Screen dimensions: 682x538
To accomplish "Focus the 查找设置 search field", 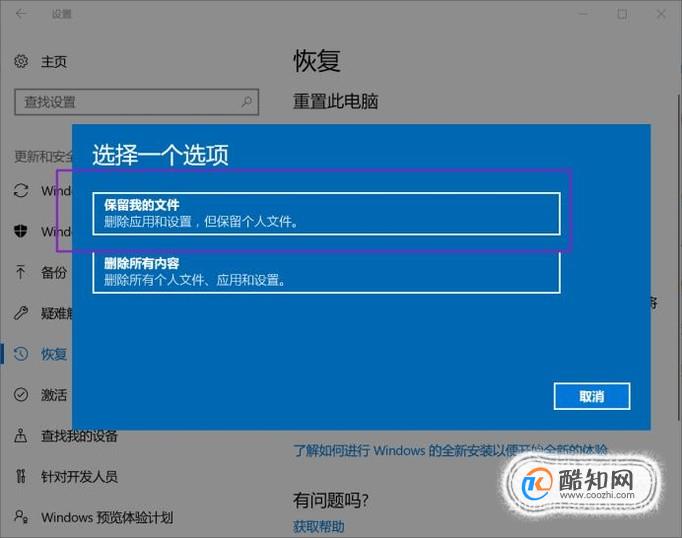I will point(137,102).
